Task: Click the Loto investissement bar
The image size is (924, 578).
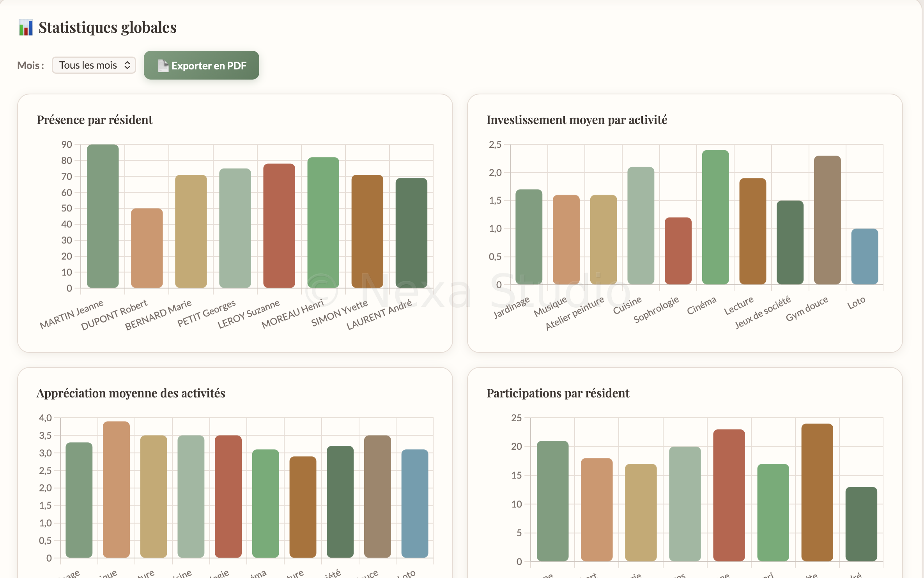Action: click(x=864, y=256)
